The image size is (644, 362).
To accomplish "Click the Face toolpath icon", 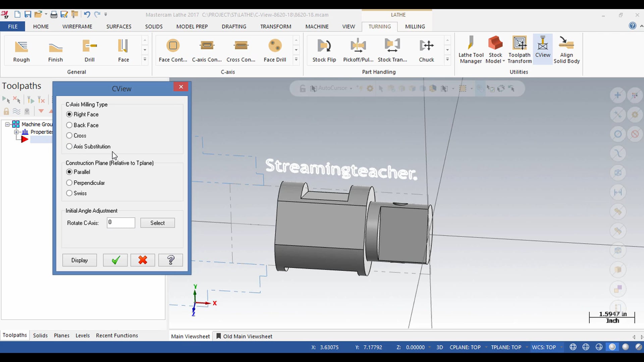I will 123,50.
